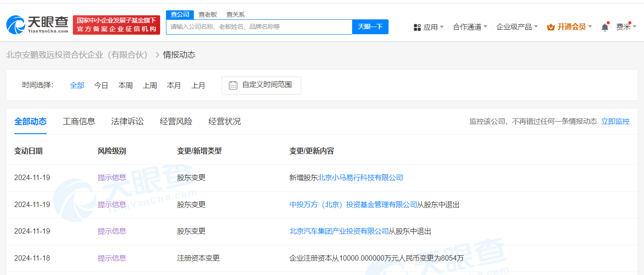The width and height of the screenshot is (644, 275).
Task: Click 提示信息 in the 新增股东 row
Action: click(x=112, y=178)
